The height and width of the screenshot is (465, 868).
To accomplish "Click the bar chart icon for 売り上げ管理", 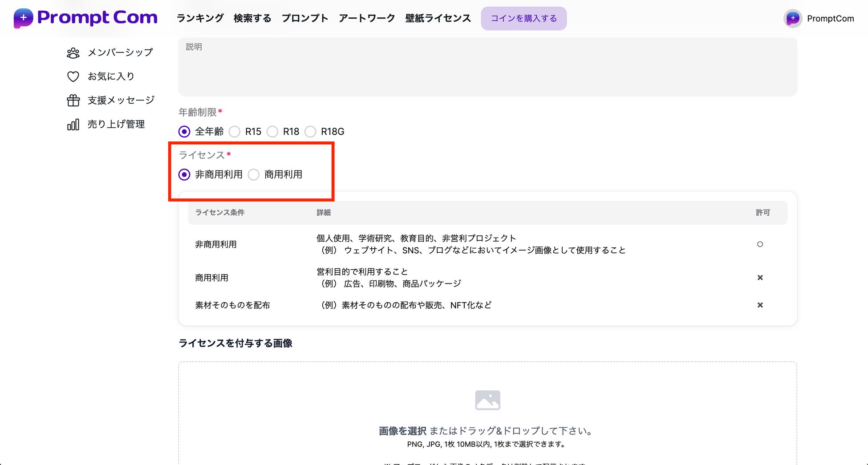I will (73, 125).
